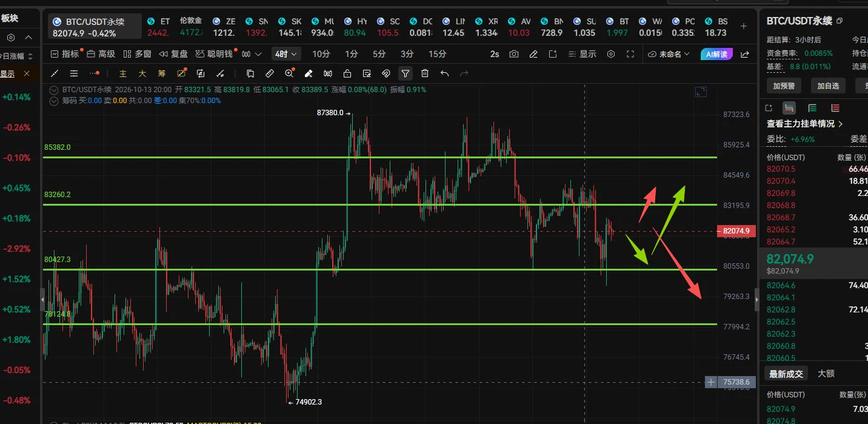The width and height of the screenshot is (868, 424).
Task: Click the filter funnel tool
Action: coord(406,73)
